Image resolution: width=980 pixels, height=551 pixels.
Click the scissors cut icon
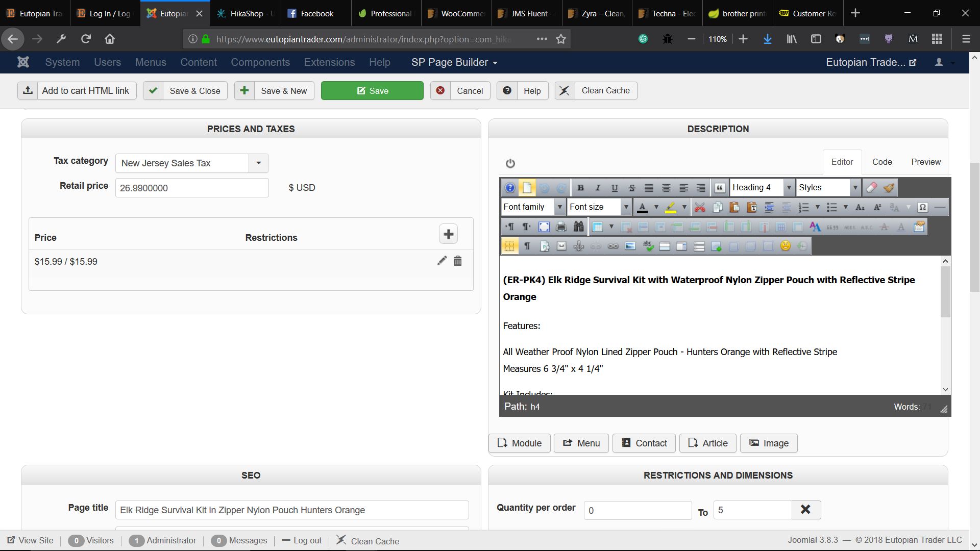pyautogui.click(x=700, y=207)
